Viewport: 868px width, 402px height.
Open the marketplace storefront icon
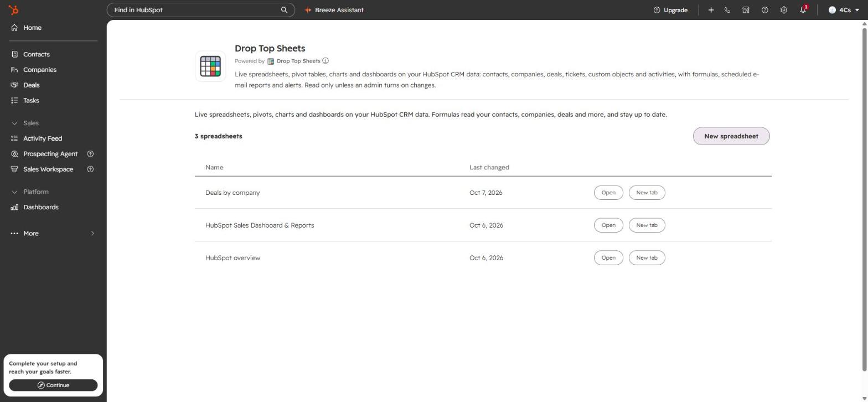pyautogui.click(x=746, y=10)
